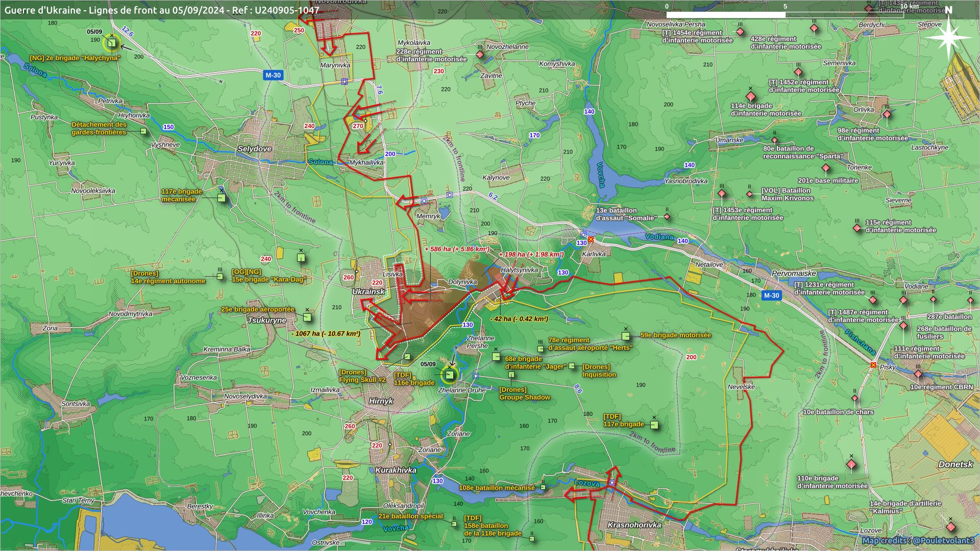
Task: Click the "Détachement des gardes-frontières" label
Action: [x=99, y=129]
